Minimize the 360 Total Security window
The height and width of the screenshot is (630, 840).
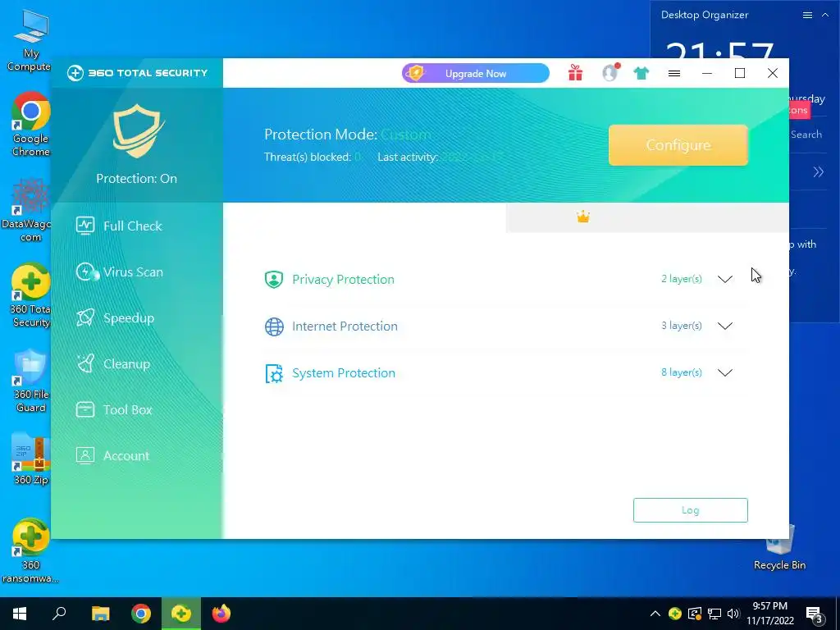[707, 73]
